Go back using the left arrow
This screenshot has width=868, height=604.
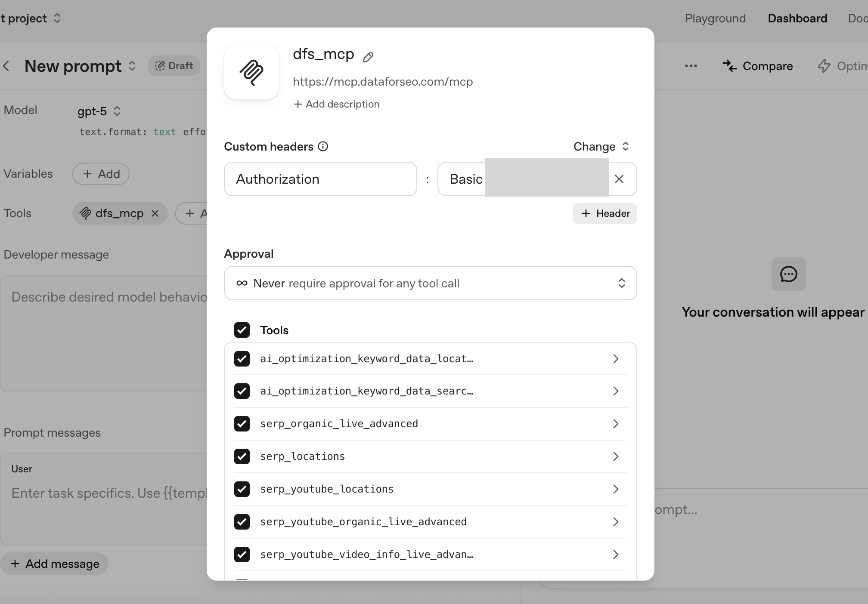pos(6,66)
